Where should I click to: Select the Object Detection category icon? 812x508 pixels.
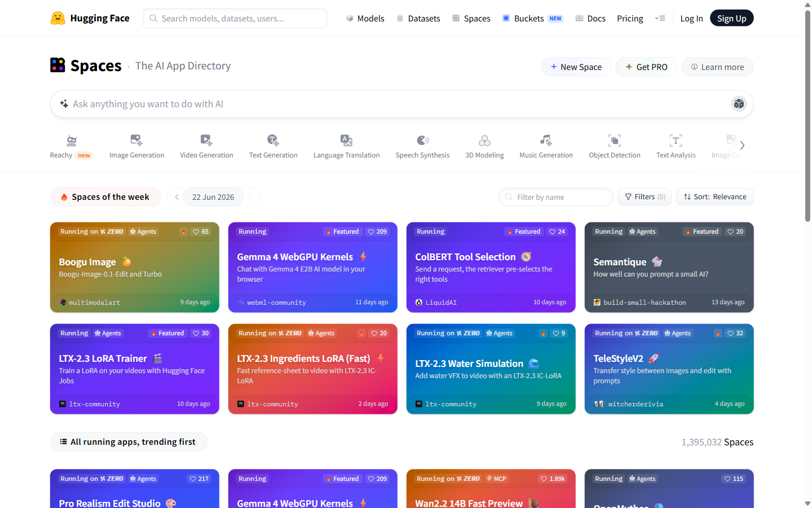(x=615, y=140)
